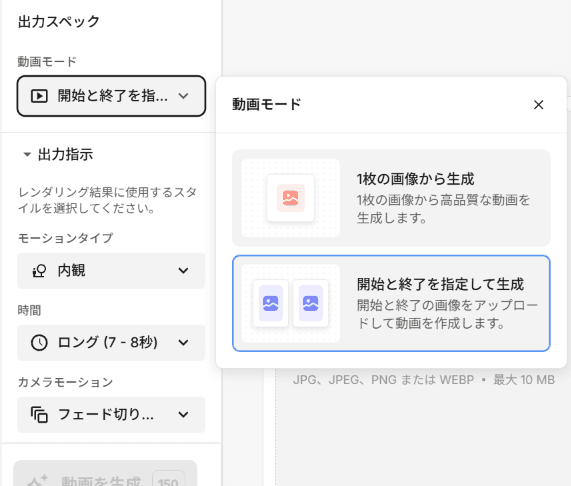Click the 最大 10 MB text

click(524, 380)
